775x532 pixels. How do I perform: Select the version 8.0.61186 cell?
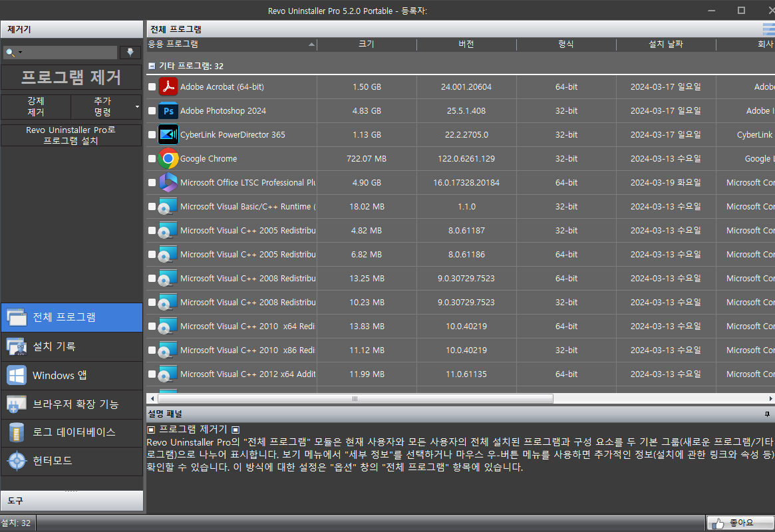click(466, 255)
